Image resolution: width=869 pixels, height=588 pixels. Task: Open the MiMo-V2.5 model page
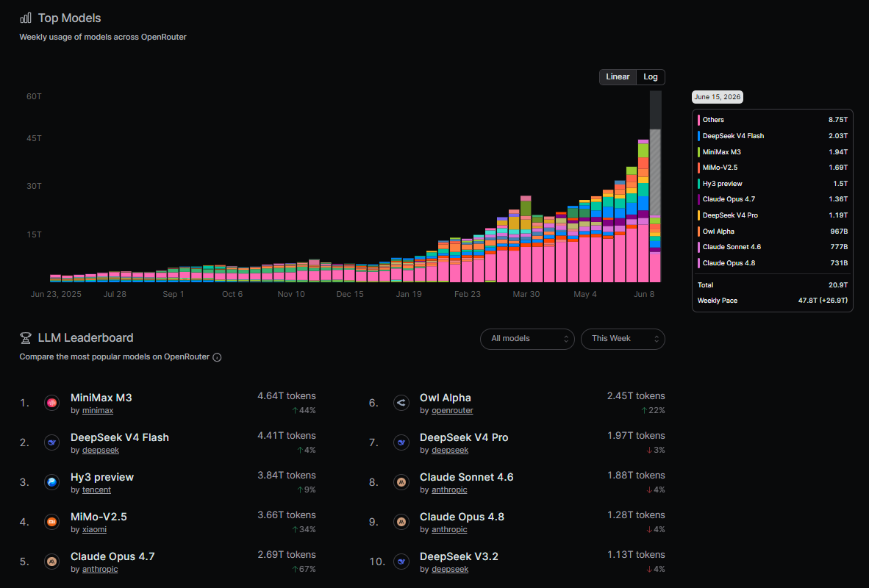coord(99,517)
